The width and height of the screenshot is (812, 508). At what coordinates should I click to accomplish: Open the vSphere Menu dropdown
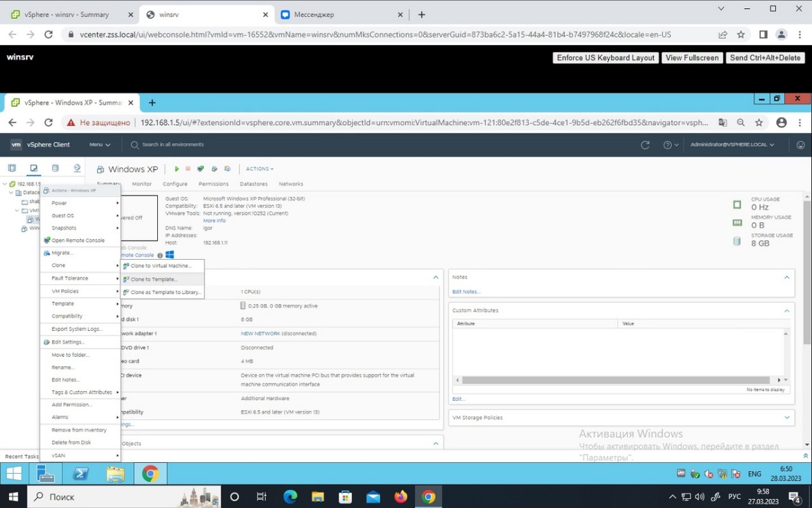point(99,144)
